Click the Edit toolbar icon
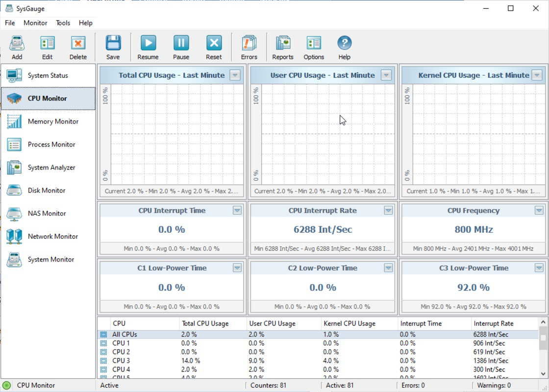 [x=47, y=44]
